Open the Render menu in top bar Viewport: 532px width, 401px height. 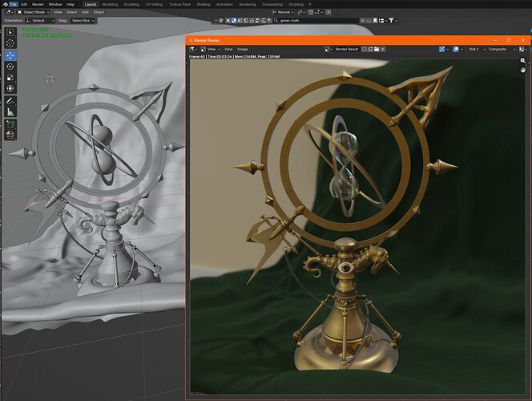point(38,5)
